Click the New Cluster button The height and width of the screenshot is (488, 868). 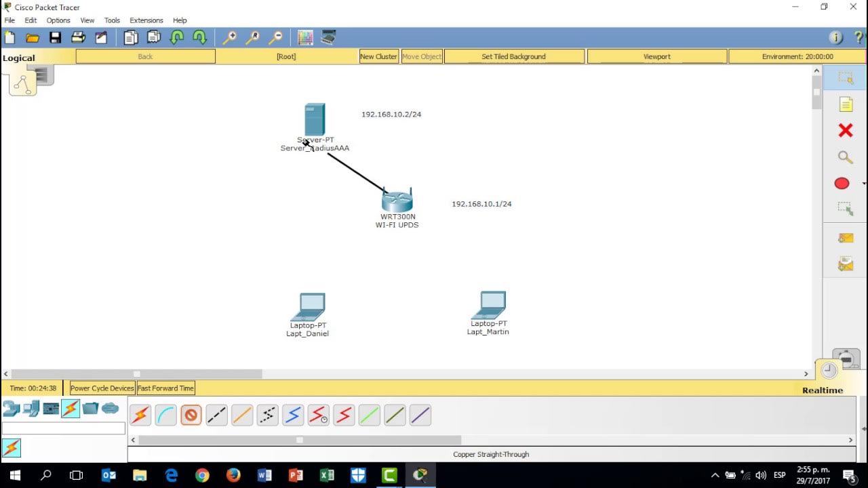378,57
